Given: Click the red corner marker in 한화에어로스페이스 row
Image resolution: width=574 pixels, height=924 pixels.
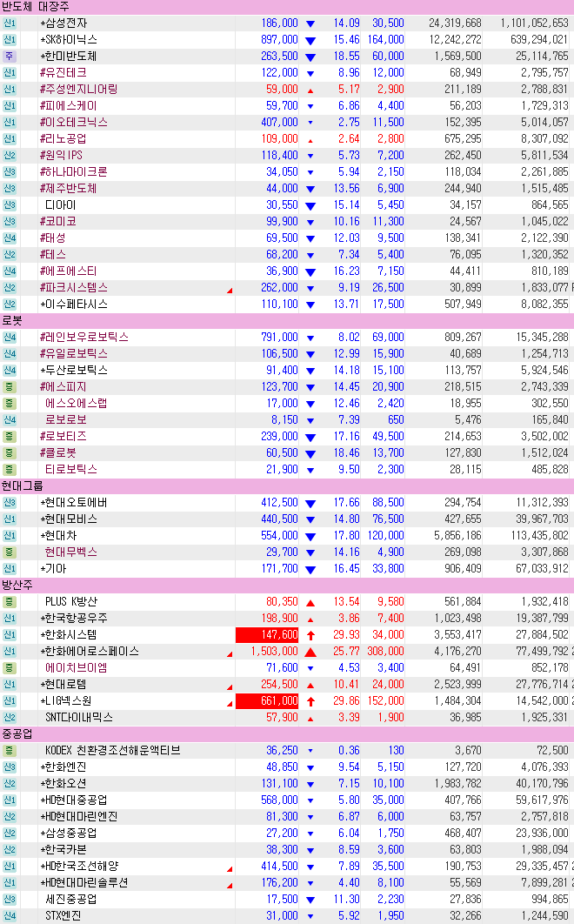Looking at the screenshot, I should pos(230,654).
